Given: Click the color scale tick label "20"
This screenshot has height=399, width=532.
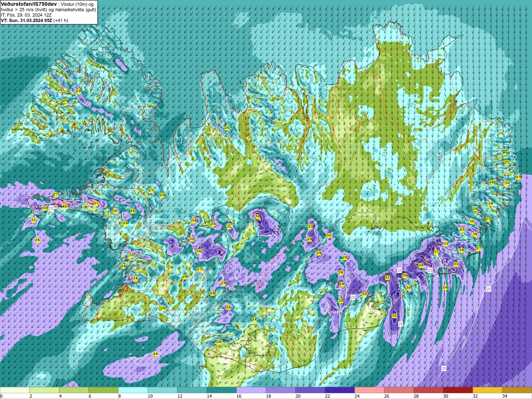Looking at the screenshot, I should 298,396.
